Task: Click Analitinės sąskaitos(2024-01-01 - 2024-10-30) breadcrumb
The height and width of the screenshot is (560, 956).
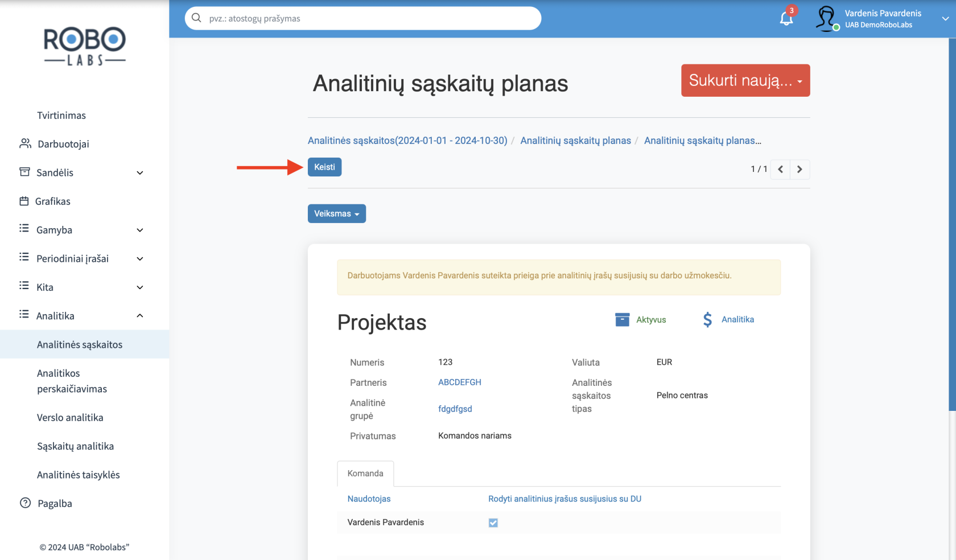Action: coord(407,141)
